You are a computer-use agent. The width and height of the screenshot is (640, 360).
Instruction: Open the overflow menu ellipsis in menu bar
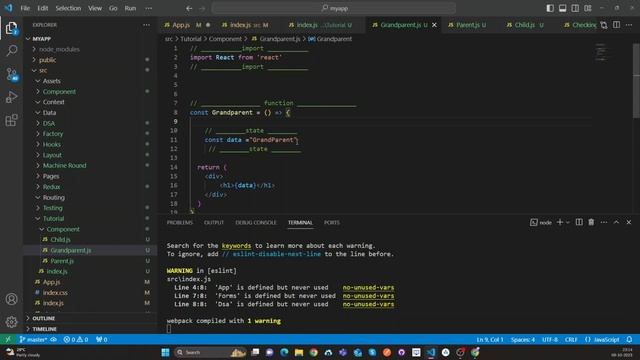pos(149,8)
